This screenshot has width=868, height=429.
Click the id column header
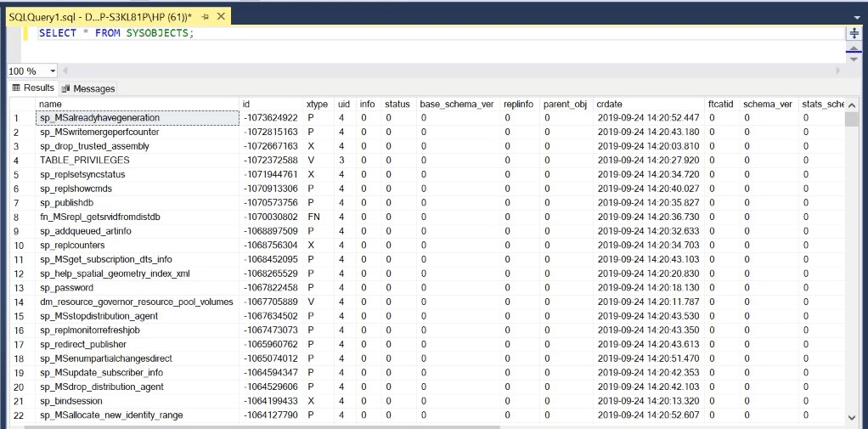(271, 104)
